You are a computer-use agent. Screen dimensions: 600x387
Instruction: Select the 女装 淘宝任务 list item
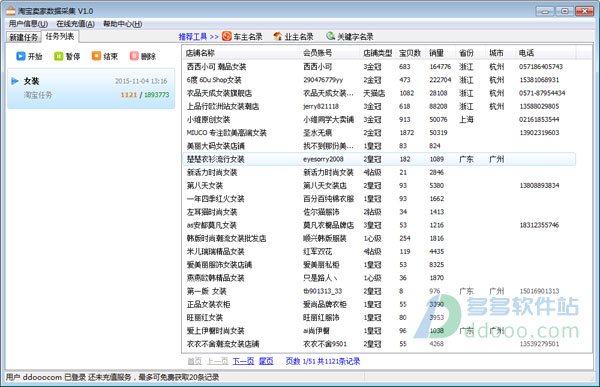coord(91,88)
